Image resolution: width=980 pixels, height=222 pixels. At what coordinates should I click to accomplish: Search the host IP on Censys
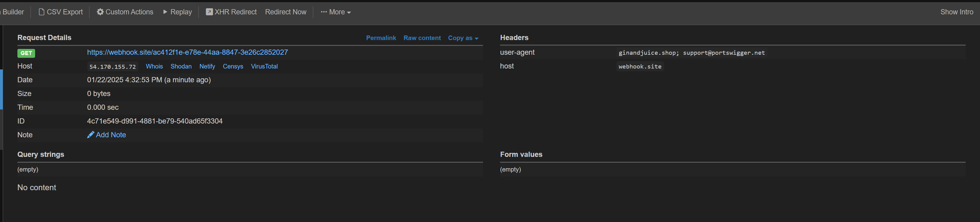pyautogui.click(x=233, y=66)
